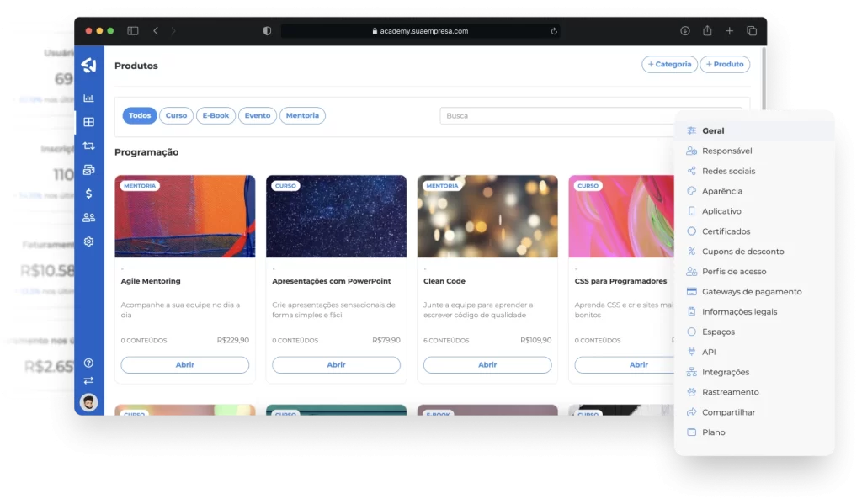The image size is (862, 504).
Task: Click the switch arrows icon above the avatar
Action: pos(88,380)
